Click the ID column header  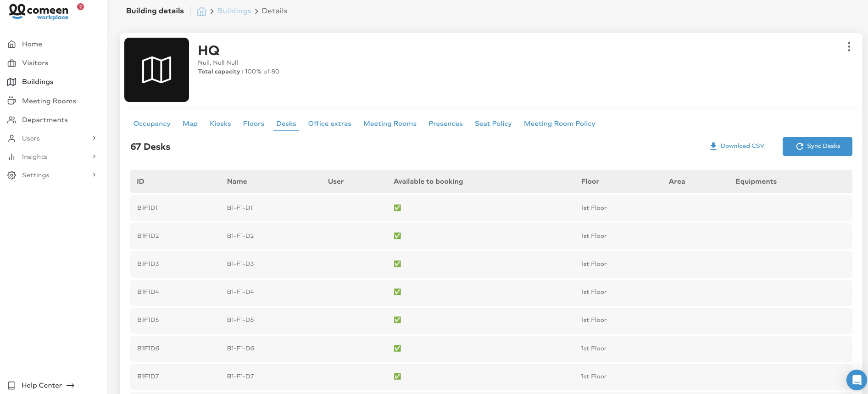(140, 181)
